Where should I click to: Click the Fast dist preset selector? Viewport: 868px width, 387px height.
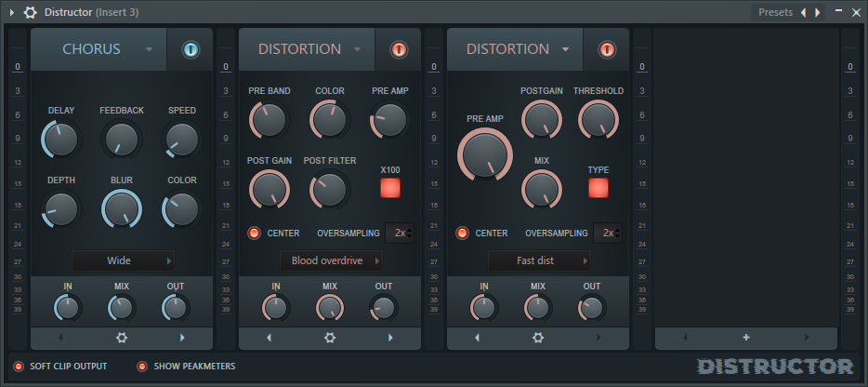538,260
